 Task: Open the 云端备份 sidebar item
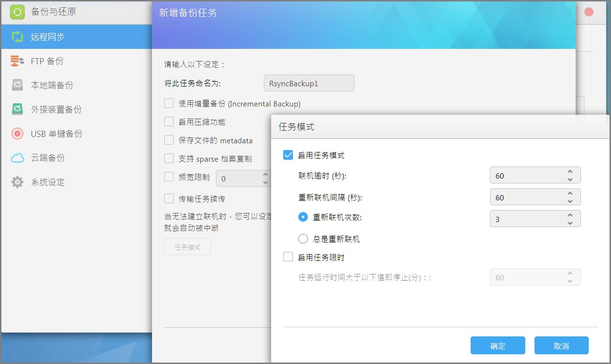click(x=76, y=158)
